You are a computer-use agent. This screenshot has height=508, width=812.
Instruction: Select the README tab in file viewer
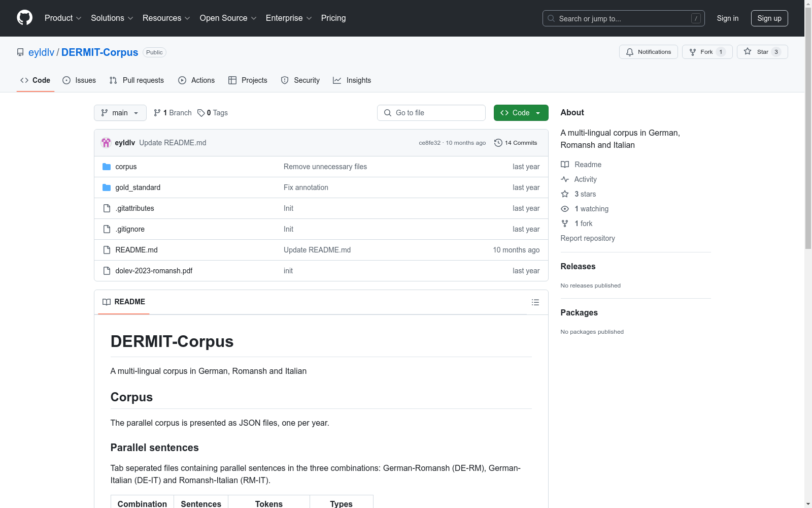pyautogui.click(x=124, y=302)
